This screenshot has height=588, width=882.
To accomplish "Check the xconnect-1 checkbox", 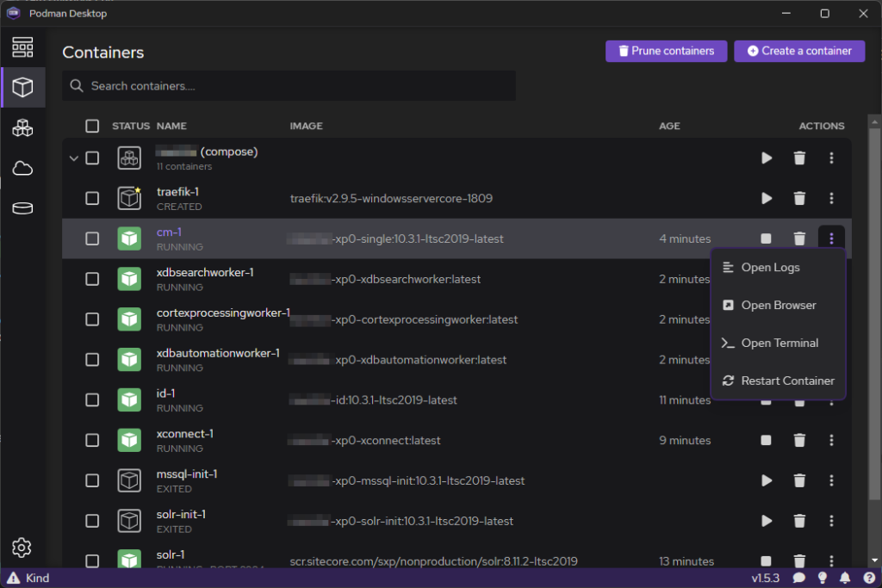I will point(92,440).
